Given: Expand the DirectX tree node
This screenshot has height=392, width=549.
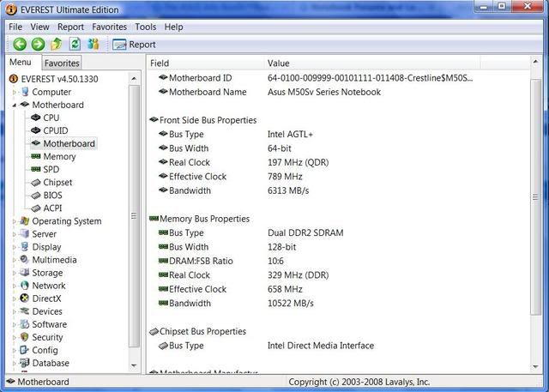Looking at the screenshot, I should click(x=15, y=299).
